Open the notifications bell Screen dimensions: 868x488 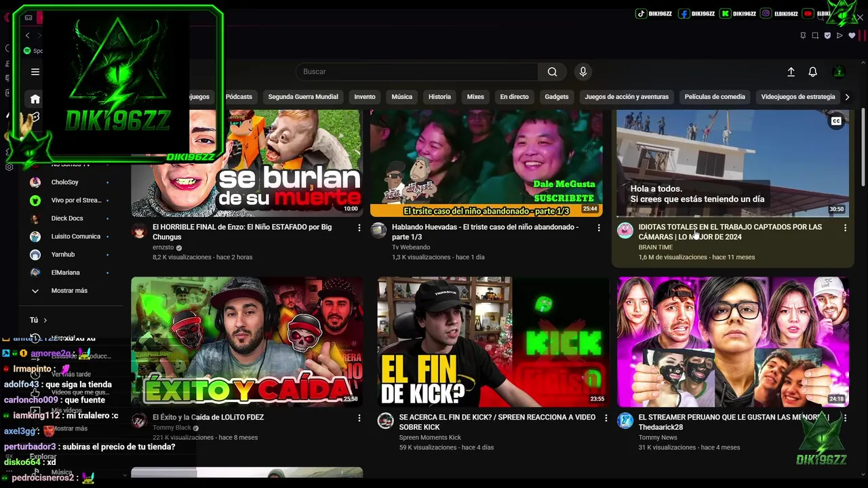click(812, 72)
